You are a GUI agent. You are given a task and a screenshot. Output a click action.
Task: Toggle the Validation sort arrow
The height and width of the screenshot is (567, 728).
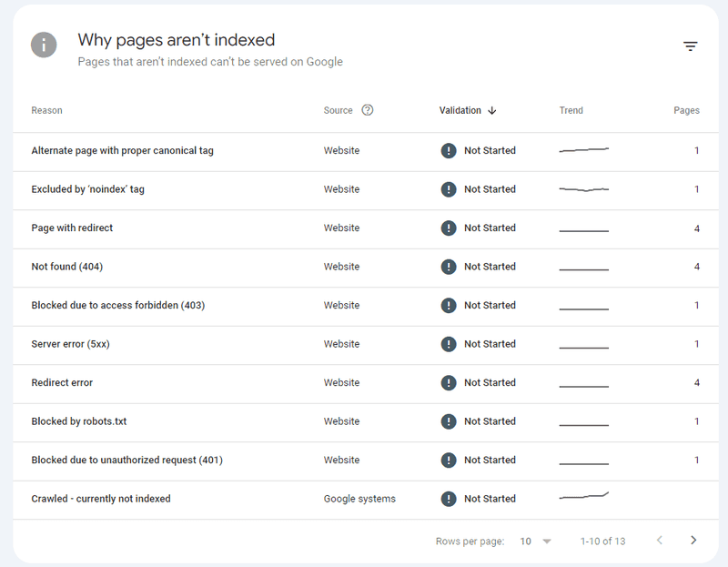tap(492, 110)
